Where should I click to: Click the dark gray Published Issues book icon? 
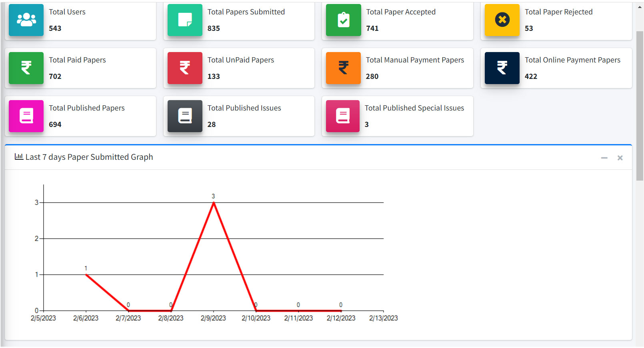[185, 116]
